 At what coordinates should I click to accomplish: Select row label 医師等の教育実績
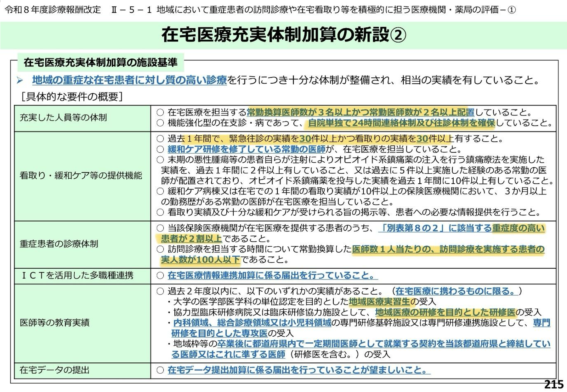[54, 323]
